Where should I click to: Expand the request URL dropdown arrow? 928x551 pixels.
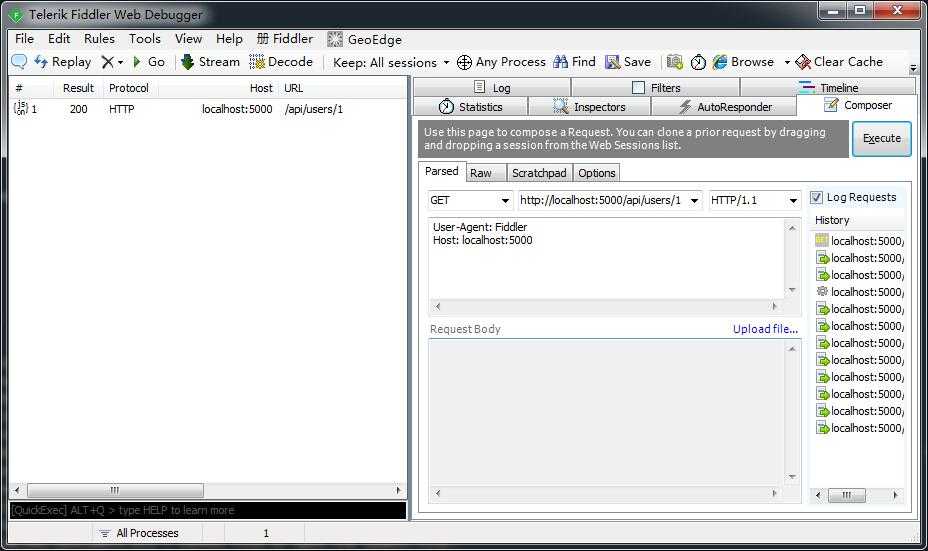click(694, 201)
